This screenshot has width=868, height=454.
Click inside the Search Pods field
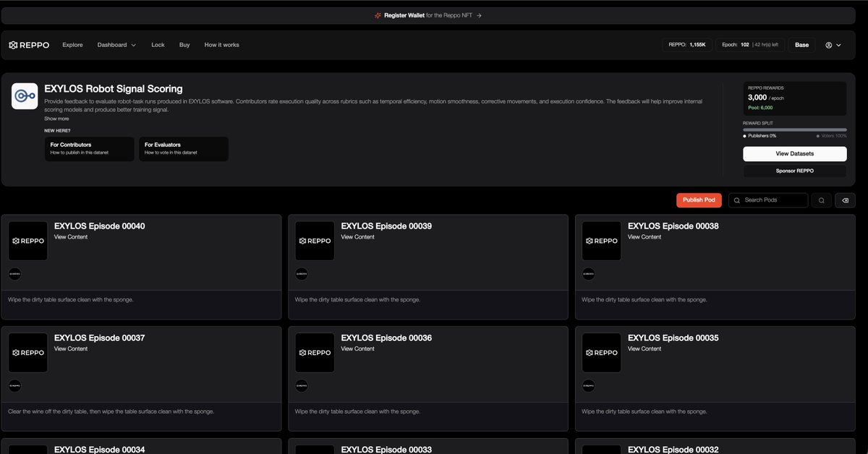click(x=768, y=200)
